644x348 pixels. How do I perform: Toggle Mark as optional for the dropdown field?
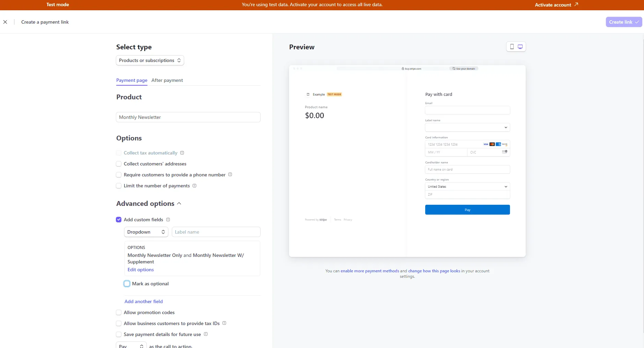point(127,284)
